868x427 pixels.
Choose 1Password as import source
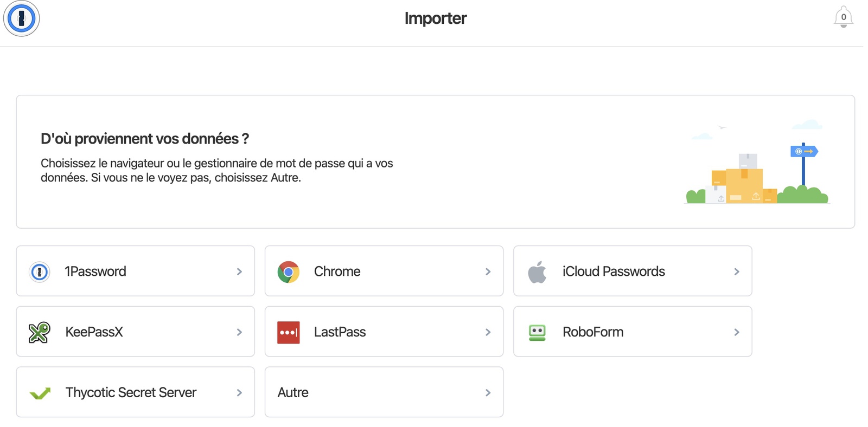(x=136, y=271)
